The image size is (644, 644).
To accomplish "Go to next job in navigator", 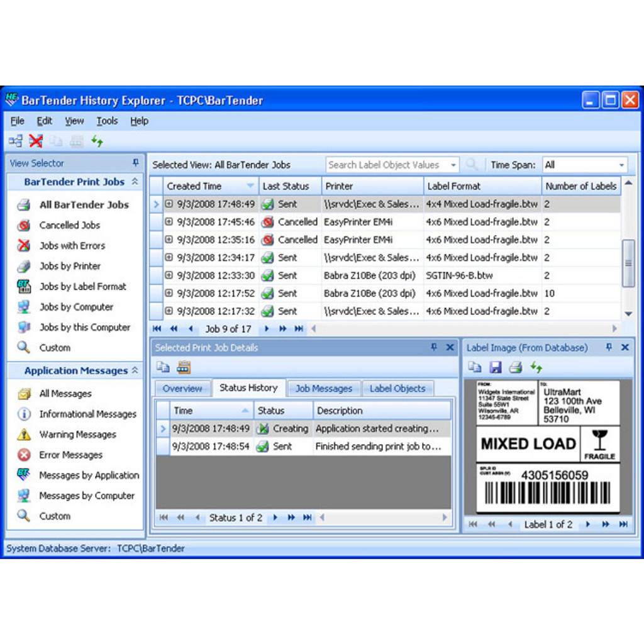I will tap(267, 329).
